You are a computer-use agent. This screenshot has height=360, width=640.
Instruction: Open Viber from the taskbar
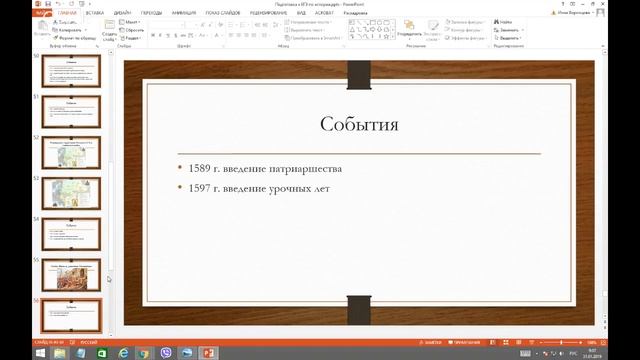pos(166,353)
